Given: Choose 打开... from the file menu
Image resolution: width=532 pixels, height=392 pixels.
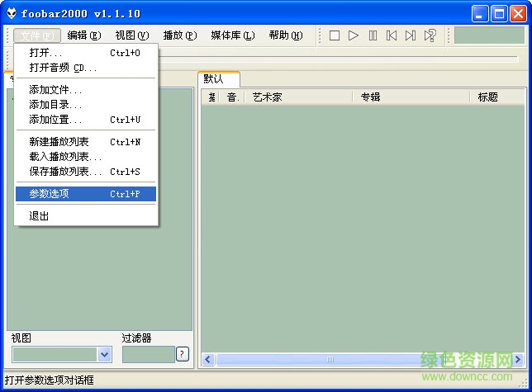Looking at the screenshot, I should point(86,53).
